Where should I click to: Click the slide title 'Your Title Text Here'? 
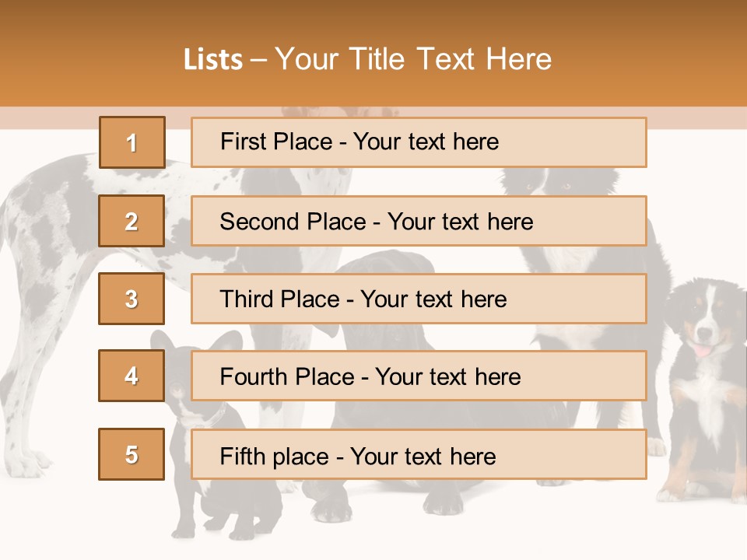pos(412,59)
